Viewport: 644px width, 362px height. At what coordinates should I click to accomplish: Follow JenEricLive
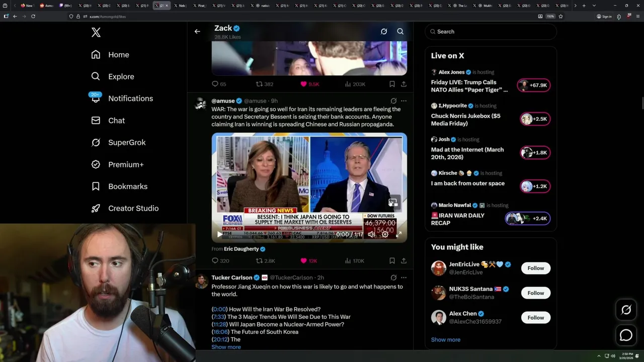coord(536,268)
